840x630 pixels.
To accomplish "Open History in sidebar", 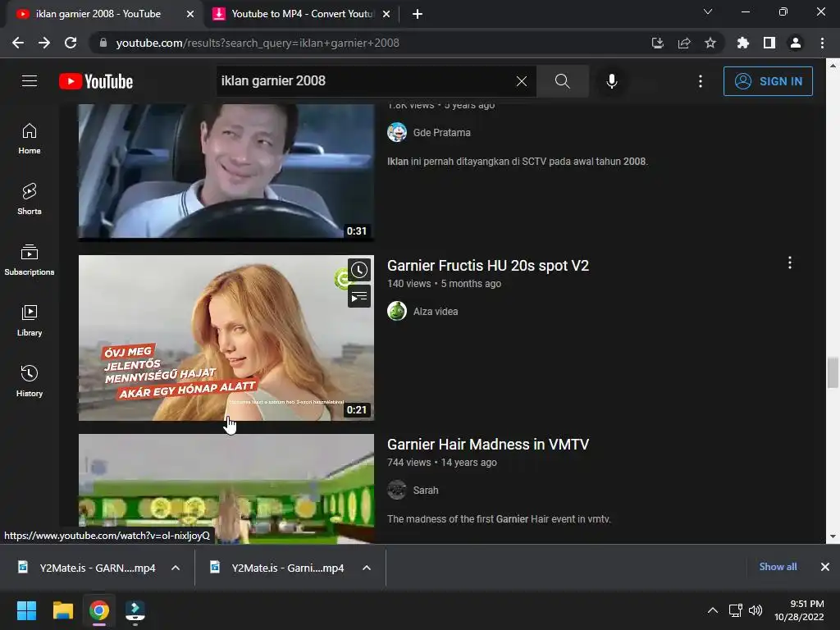I will tap(30, 381).
